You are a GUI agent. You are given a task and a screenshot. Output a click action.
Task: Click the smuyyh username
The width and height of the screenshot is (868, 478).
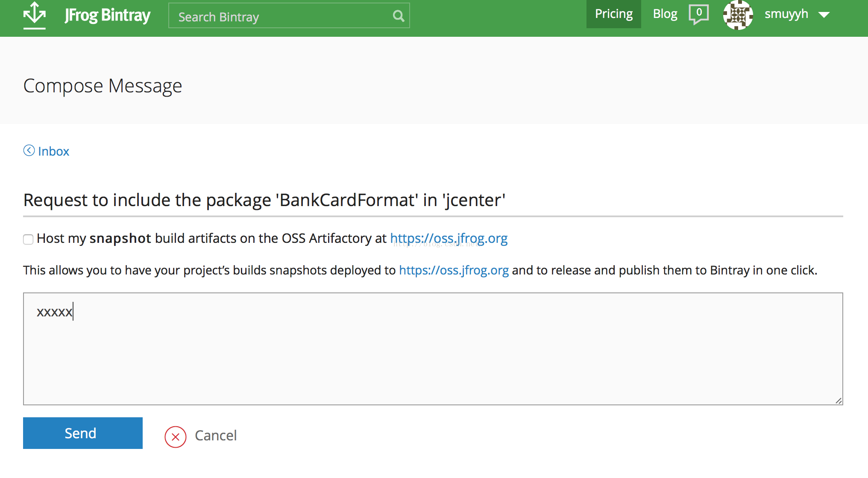pyautogui.click(x=786, y=14)
